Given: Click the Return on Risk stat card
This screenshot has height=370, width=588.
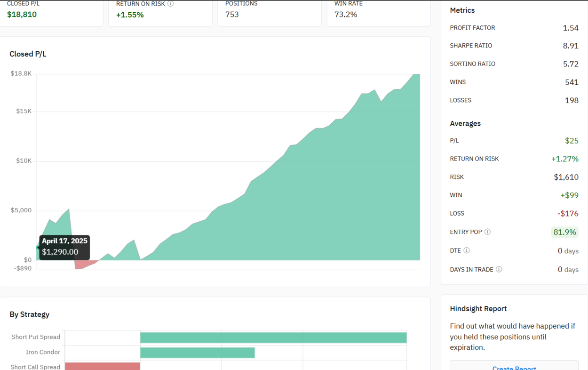Looking at the screenshot, I should click(x=160, y=12).
